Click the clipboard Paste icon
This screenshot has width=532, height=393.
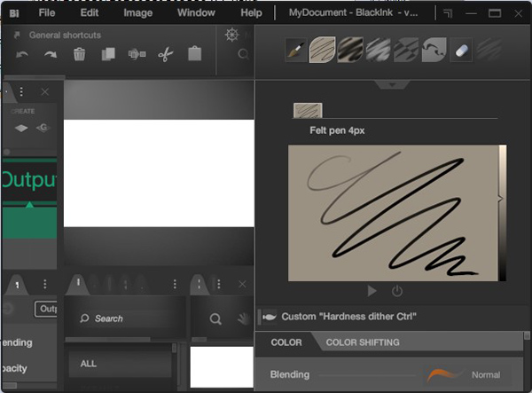(194, 55)
